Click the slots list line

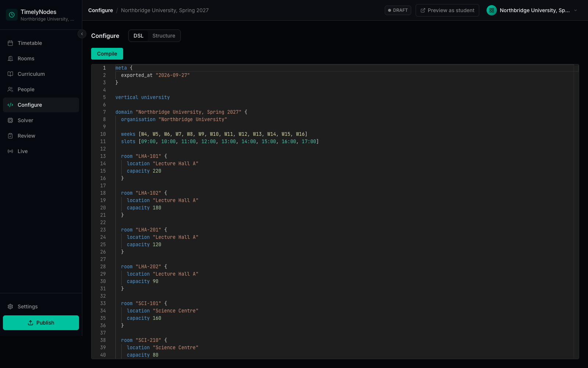tap(220, 141)
